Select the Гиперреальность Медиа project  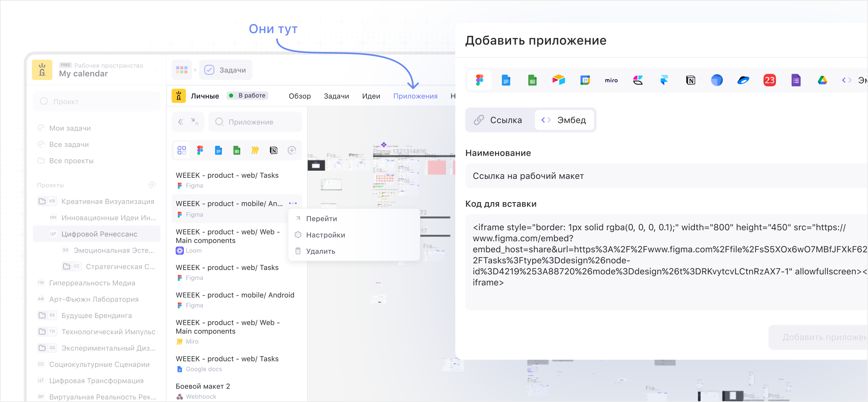[x=97, y=283]
